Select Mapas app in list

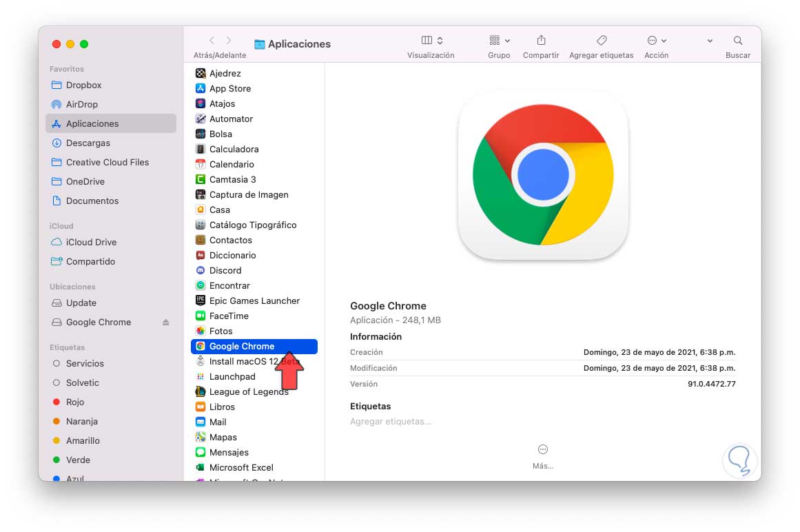(254, 438)
